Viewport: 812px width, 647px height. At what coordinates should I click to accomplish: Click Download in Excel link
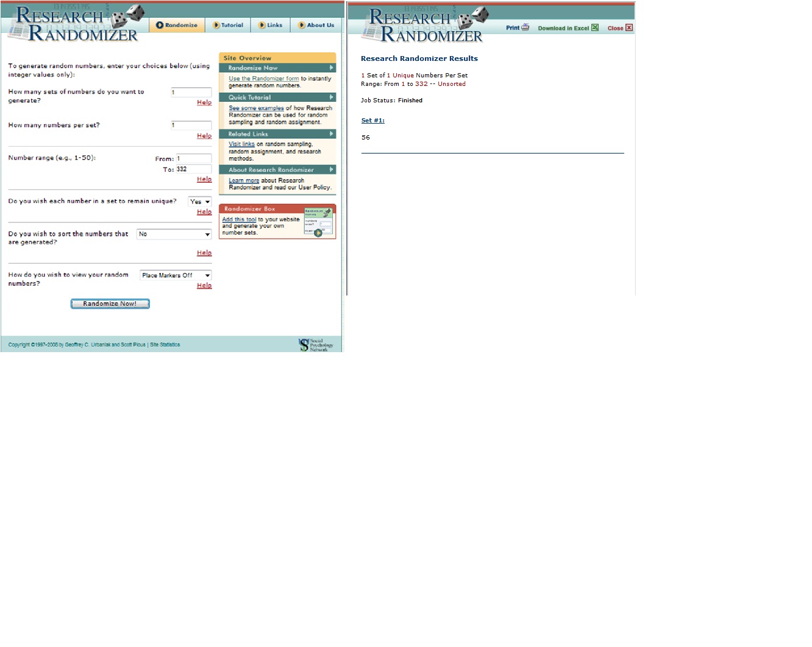click(x=563, y=28)
